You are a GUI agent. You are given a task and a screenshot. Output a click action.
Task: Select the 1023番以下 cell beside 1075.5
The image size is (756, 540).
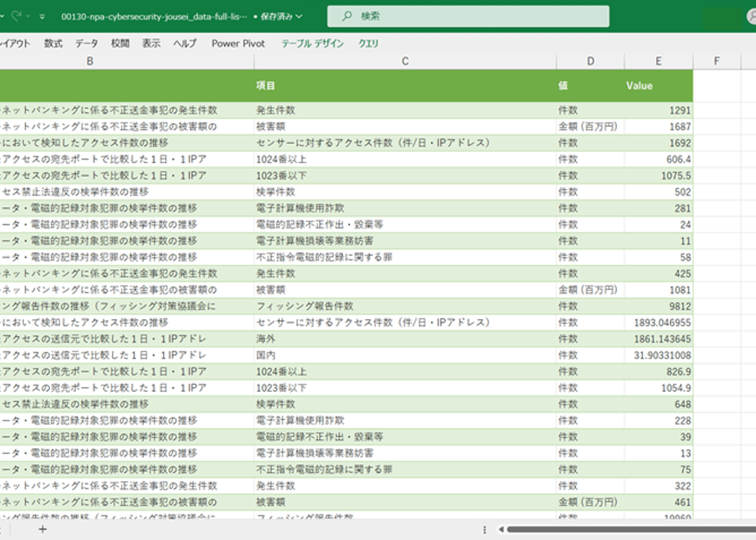click(x=405, y=176)
